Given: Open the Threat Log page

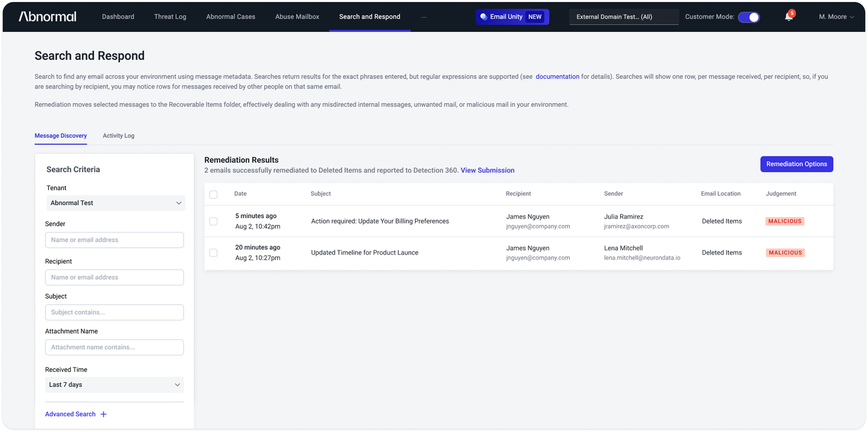Looking at the screenshot, I should pyautogui.click(x=170, y=17).
